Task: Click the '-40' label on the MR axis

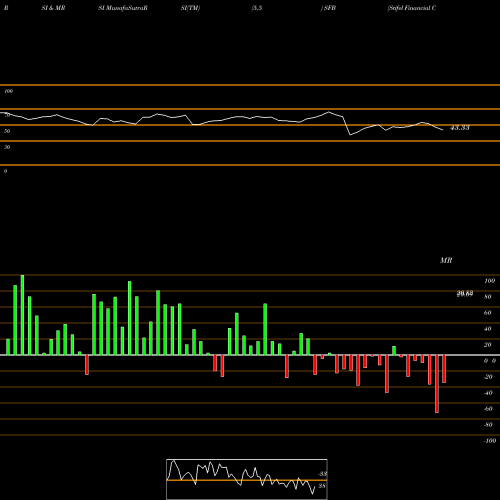Action: click(488, 393)
